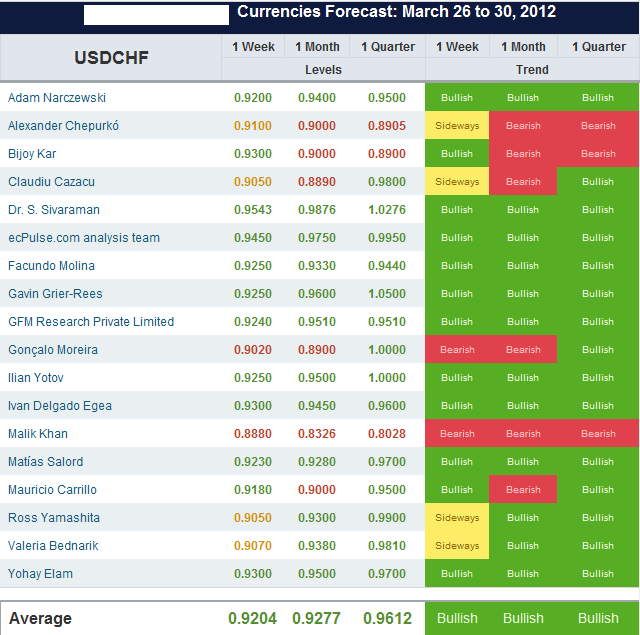Click Alexander Chepurkó's Sideways weekly trend cell
The image size is (640, 635).
click(457, 126)
